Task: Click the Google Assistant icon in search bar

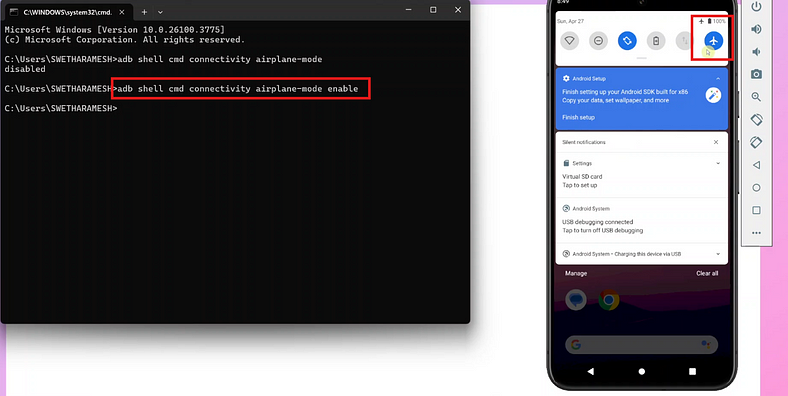Action: click(706, 345)
